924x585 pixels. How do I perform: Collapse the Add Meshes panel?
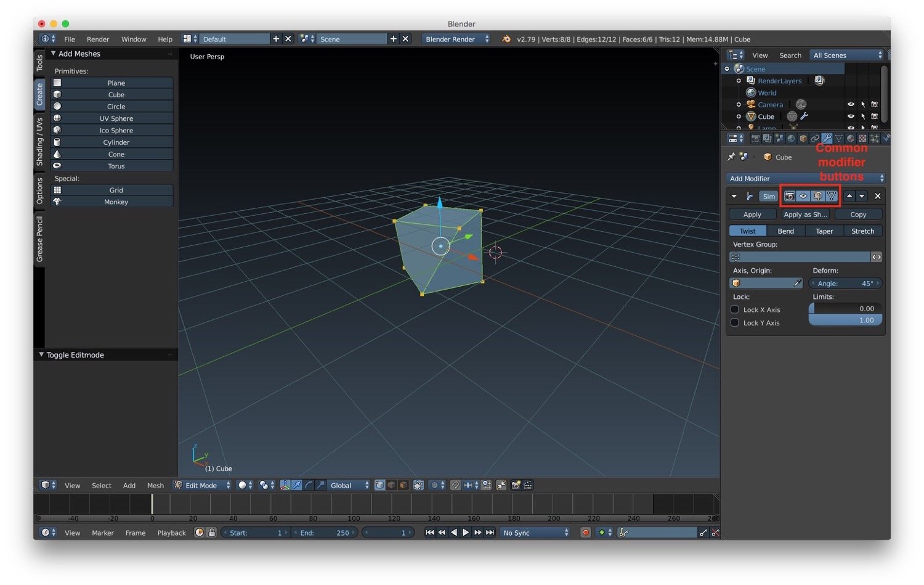pyautogui.click(x=53, y=54)
